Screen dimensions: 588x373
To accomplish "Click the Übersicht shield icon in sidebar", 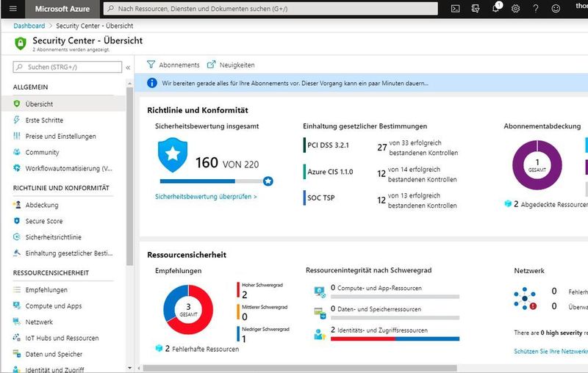I will (16, 104).
